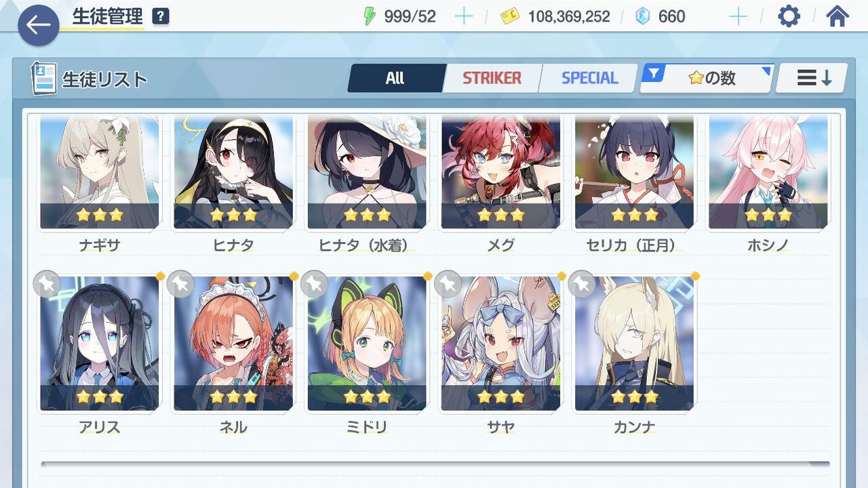Open the help question mark icon
This screenshot has width=868, height=488.
(160, 16)
